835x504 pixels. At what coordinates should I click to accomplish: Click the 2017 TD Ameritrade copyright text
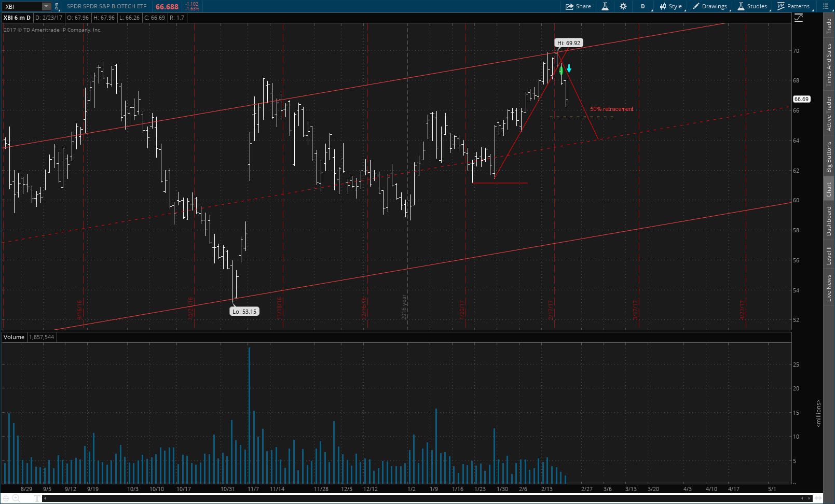[x=52, y=30]
